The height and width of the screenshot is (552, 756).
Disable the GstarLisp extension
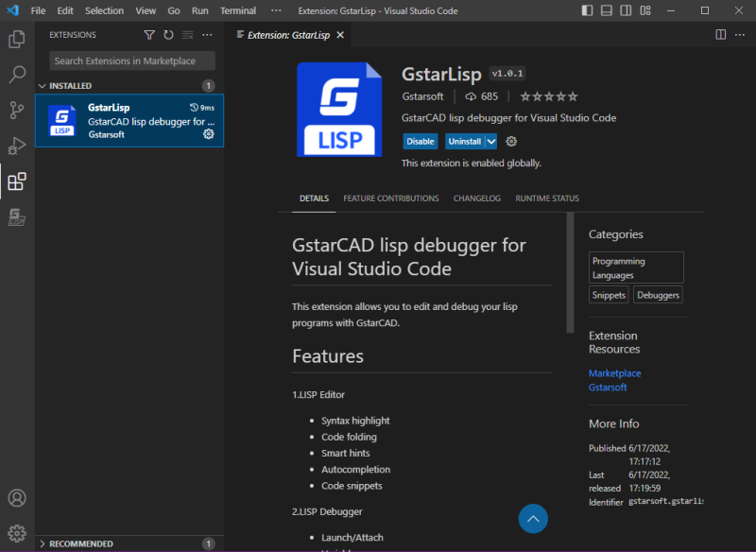tap(420, 141)
